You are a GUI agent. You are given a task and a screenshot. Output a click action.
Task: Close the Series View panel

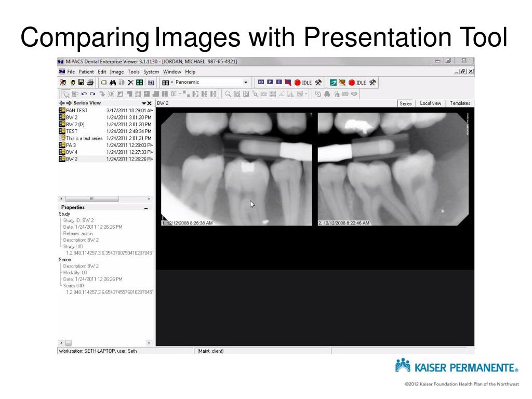tap(149, 103)
